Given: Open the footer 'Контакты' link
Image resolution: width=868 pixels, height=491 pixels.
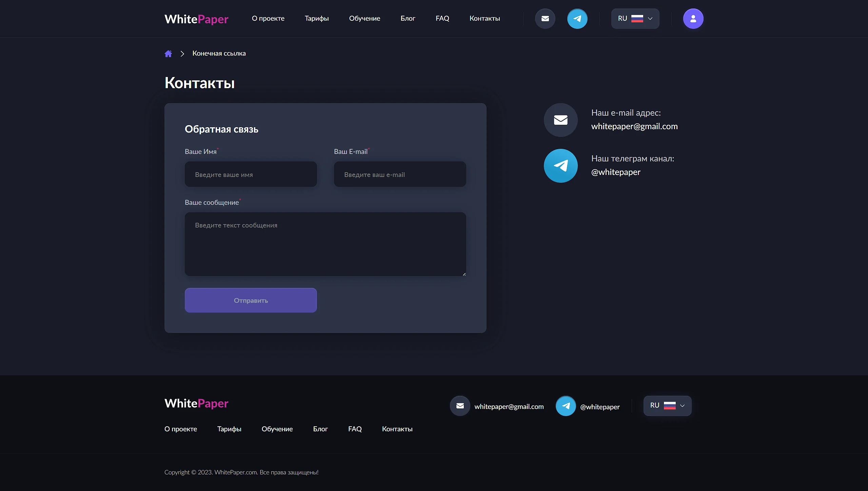Looking at the screenshot, I should [x=397, y=429].
